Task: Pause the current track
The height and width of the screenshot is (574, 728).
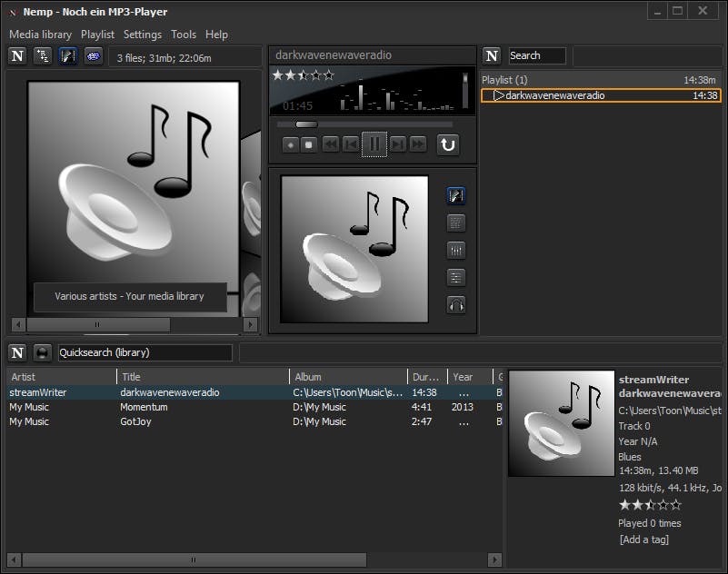Action: [x=374, y=143]
